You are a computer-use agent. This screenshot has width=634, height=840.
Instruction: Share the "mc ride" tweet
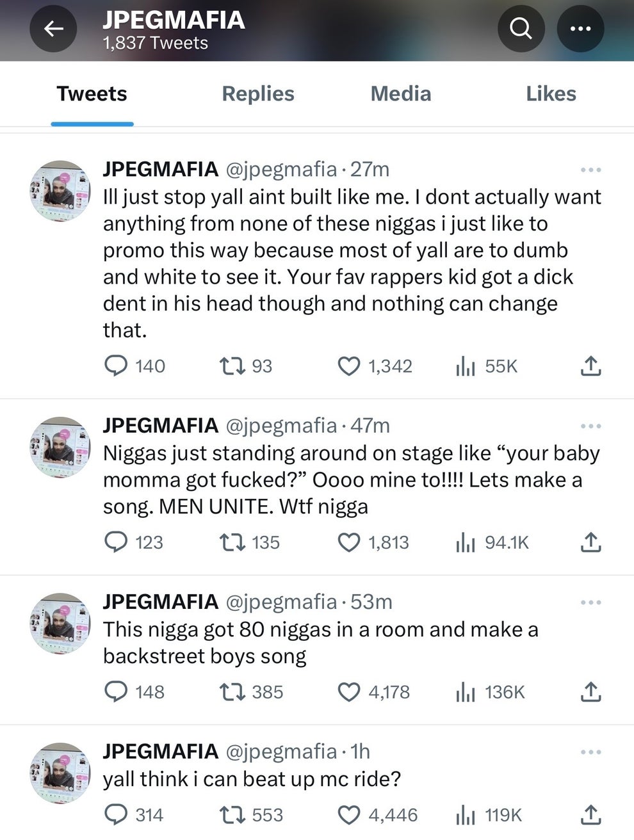tap(590, 814)
